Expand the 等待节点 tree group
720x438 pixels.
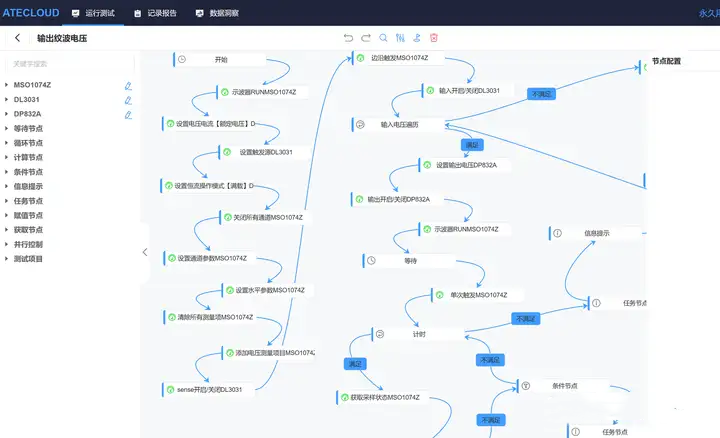tap(28, 129)
